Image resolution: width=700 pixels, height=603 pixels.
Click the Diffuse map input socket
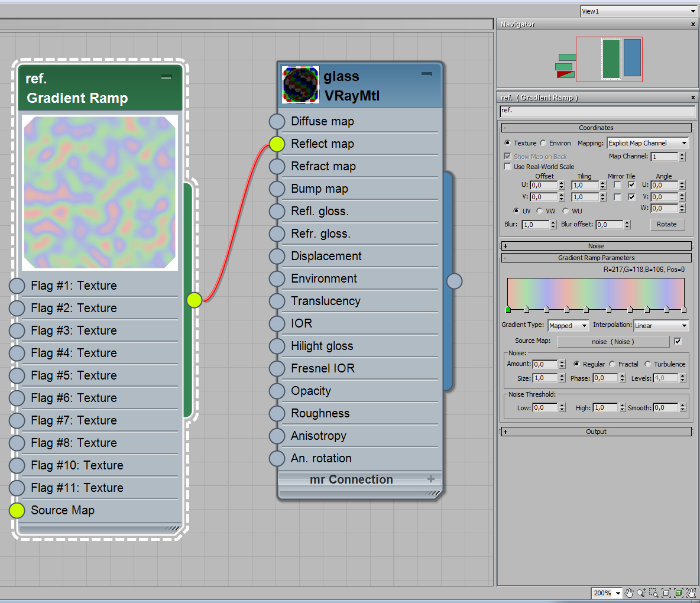[277, 121]
